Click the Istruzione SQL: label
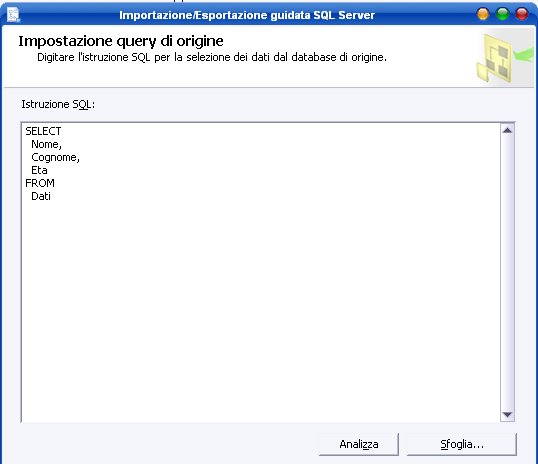The image size is (538, 464). [x=58, y=104]
